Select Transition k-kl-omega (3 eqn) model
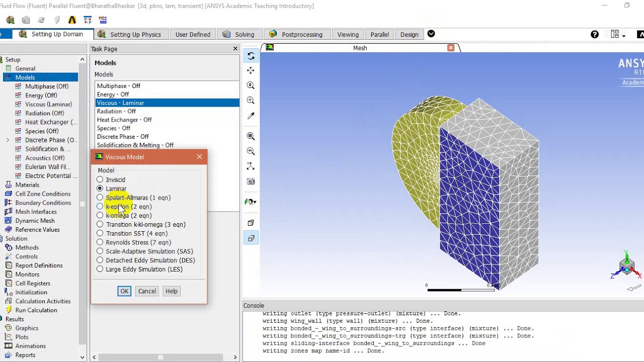This screenshot has height=362, width=644. (100, 224)
